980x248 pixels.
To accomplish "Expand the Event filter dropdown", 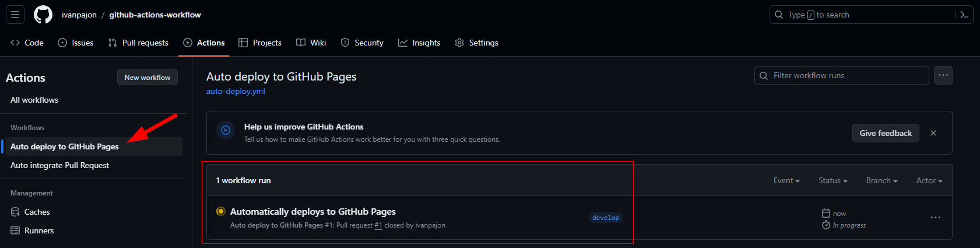I will coord(786,180).
